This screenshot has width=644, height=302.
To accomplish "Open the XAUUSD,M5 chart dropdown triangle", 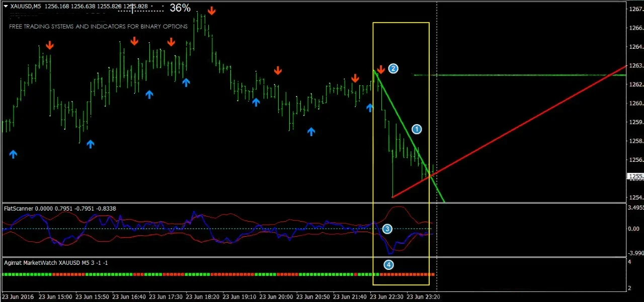I will 6,7.
